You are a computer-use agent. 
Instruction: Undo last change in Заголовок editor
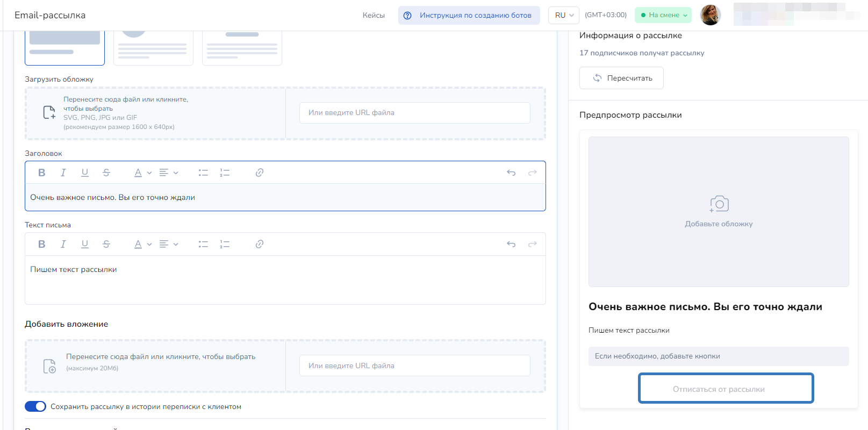511,173
